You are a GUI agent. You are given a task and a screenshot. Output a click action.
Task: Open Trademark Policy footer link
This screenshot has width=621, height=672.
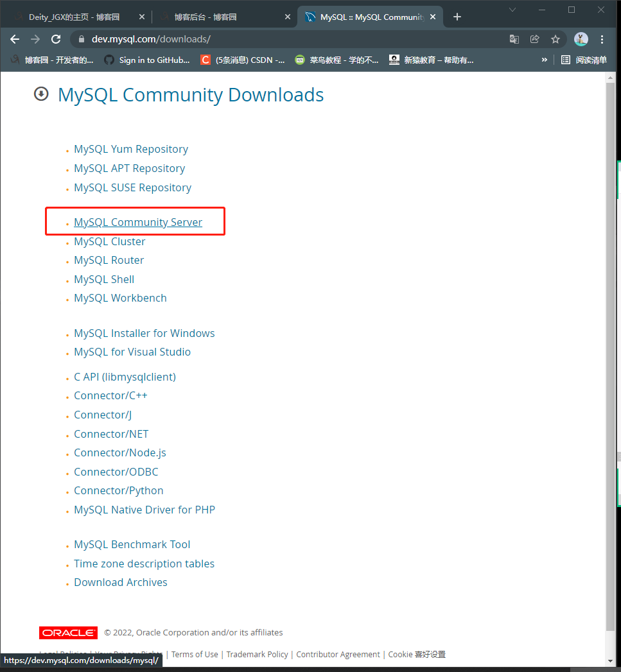coord(258,655)
